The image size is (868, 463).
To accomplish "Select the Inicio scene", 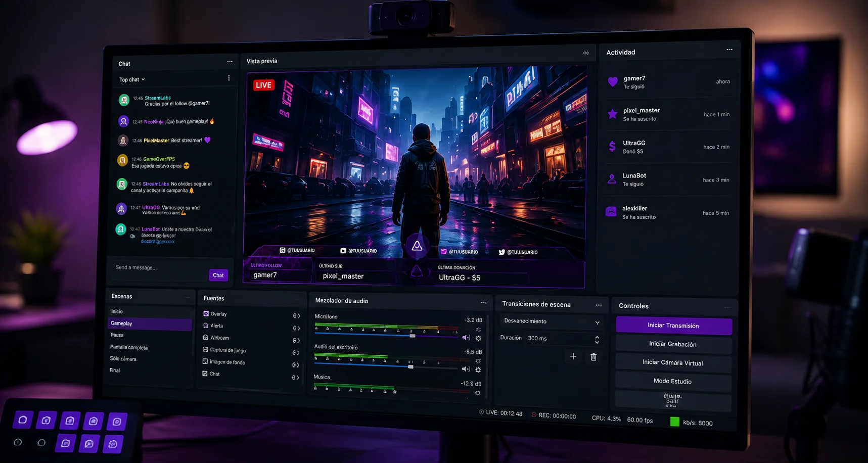I will [150, 311].
